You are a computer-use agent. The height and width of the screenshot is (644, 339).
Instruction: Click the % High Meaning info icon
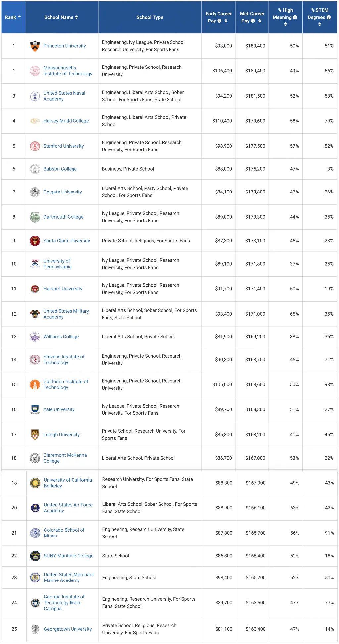pos(295,17)
